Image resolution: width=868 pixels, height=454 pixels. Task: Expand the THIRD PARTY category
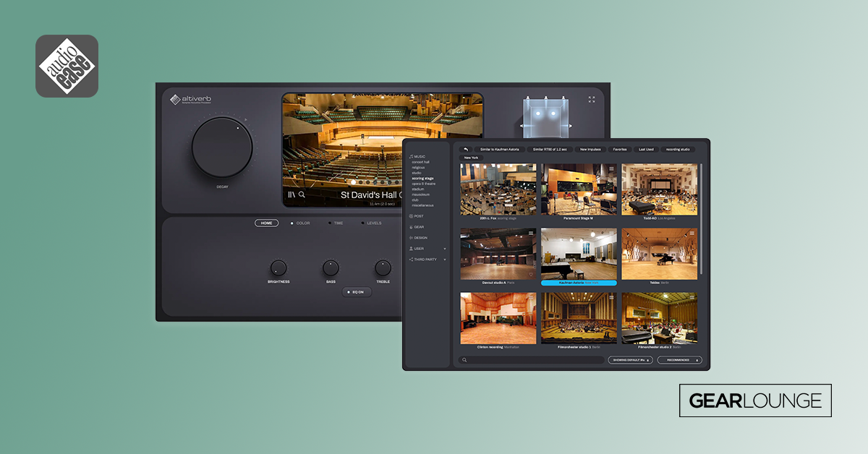427,259
